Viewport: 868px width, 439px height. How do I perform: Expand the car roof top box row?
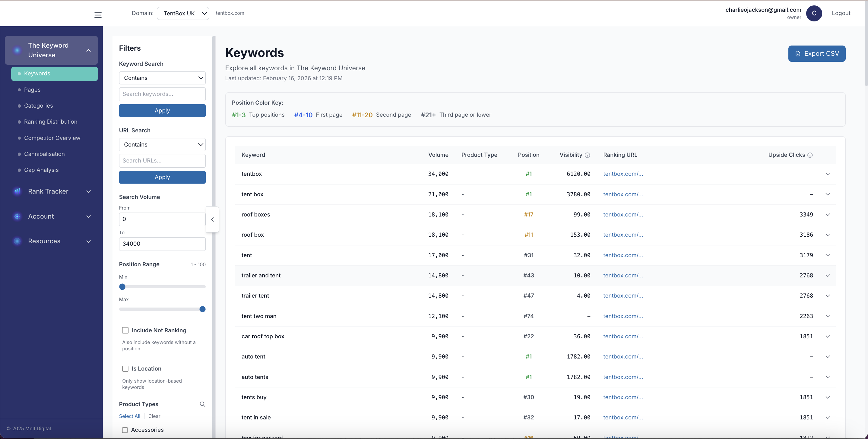point(828,336)
